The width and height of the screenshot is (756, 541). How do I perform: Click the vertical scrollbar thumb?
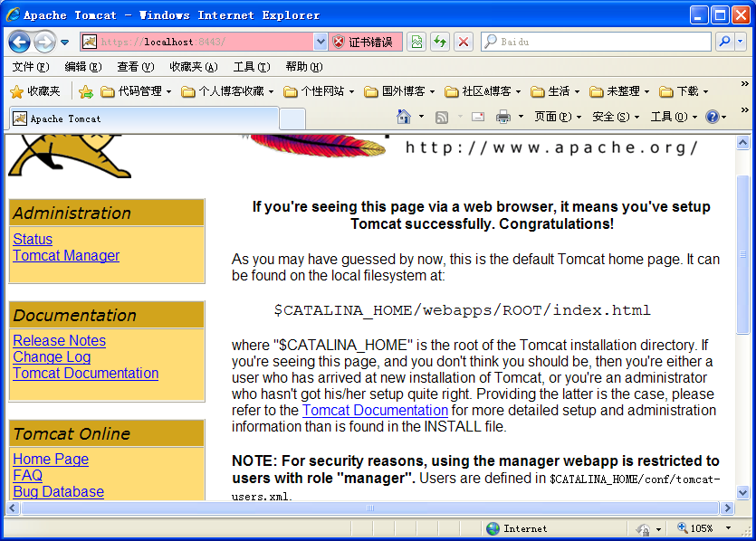point(742,254)
